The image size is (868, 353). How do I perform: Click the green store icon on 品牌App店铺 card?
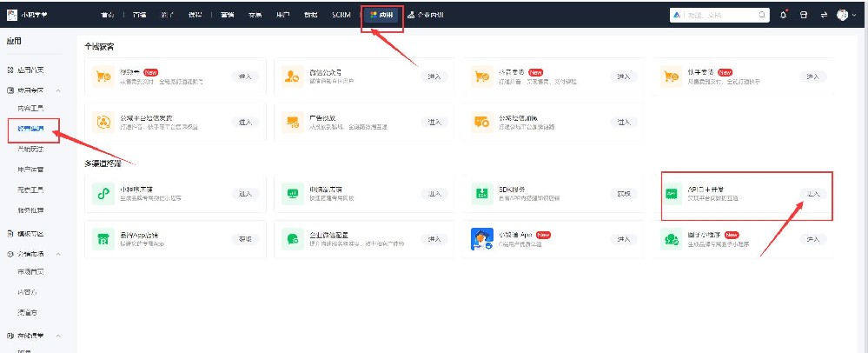(x=103, y=239)
